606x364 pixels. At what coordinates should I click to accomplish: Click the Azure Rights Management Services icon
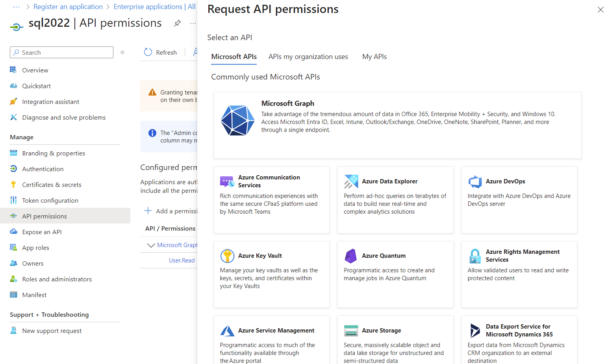click(475, 256)
